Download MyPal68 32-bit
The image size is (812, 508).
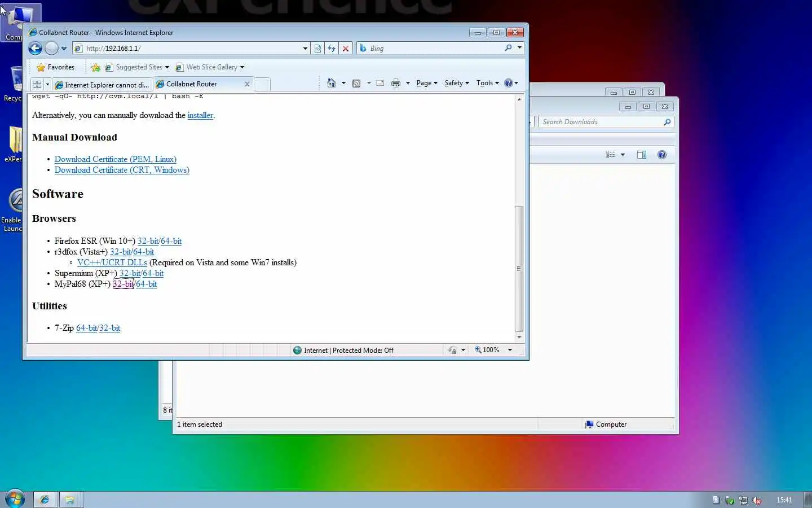coord(123,284)
